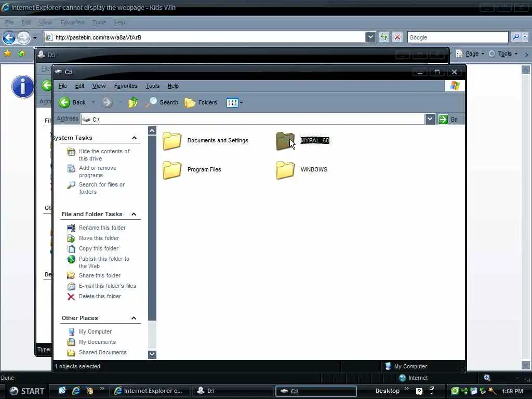Click the Google search box

coord(458,37)
